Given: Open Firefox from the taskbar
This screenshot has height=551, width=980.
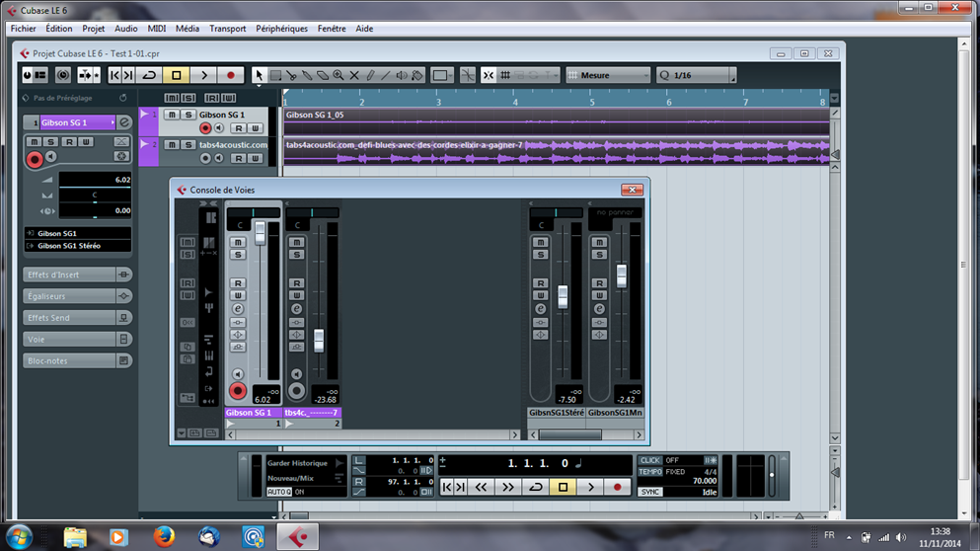Looking at the screenshot, I should pos(164,536).
